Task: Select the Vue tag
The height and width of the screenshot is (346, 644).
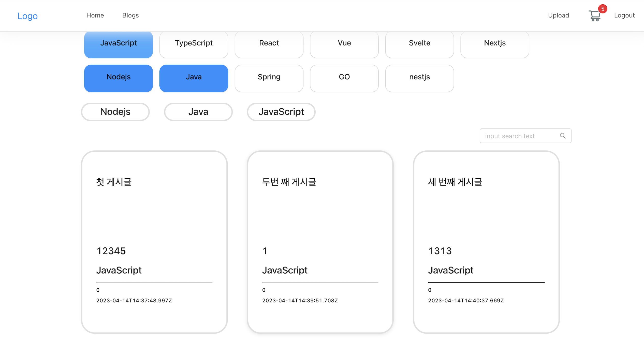Action: [344, 43]
